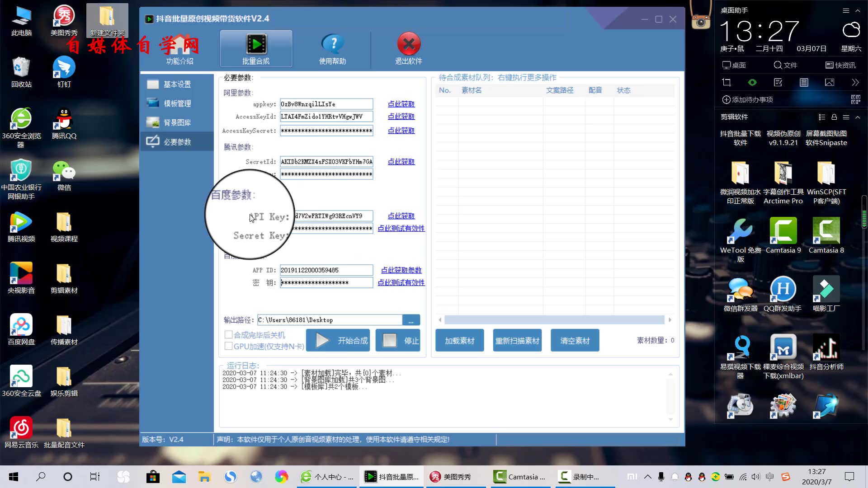This screenshot has height=488, width=868.
Task: Open 腾讯视频 desktop icon
Action: 21,227
